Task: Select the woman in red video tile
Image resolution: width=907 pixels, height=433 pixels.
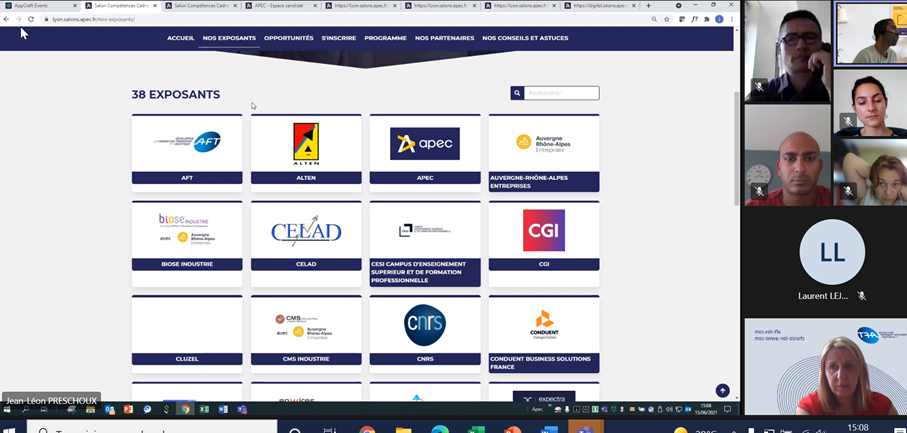Action: click(x=826, y=367)
